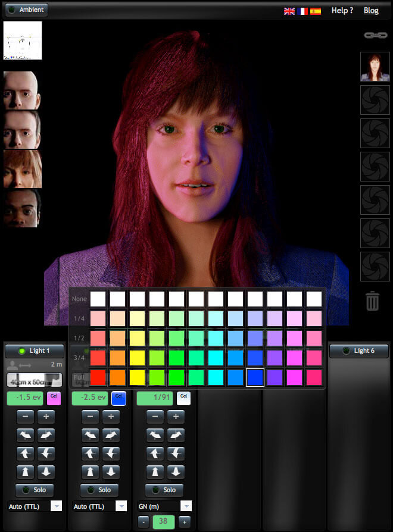Enable Solo for Light 1
Screen dimensions: 393x532
(x=35, y=490)
